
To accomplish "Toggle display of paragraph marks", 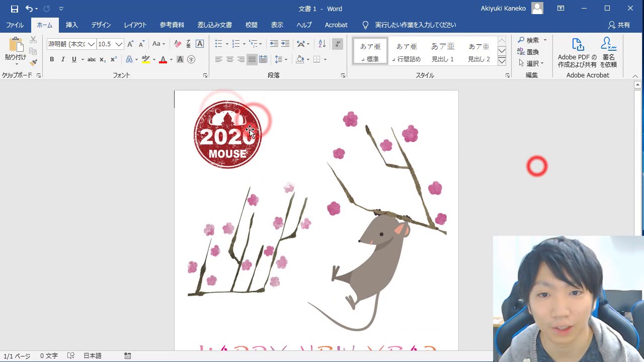I will pyautogui.click(x=337, y=44).
